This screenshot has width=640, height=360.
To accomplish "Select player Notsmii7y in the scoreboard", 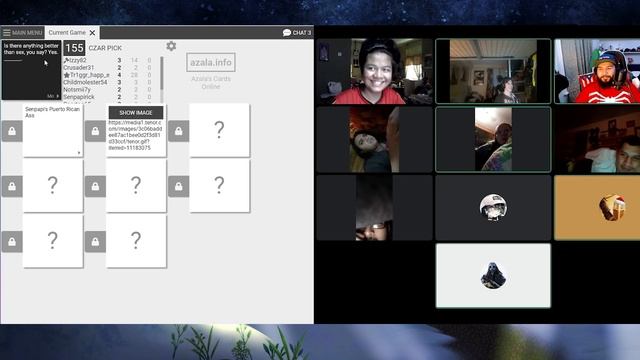I will point(77,89).
